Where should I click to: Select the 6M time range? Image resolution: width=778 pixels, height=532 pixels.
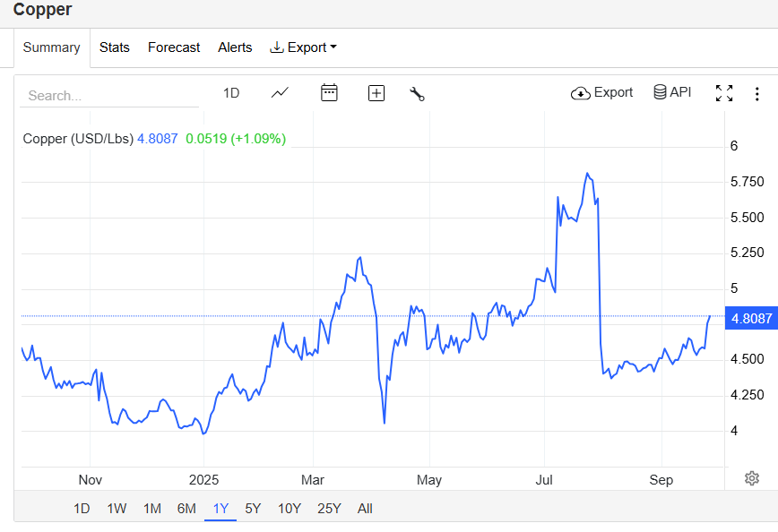(x=186, y=509)
